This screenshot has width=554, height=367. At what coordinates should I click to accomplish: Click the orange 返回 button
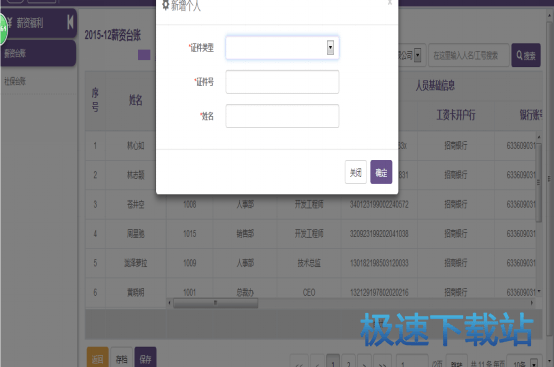pyautogui.click(x=98, y=357)
